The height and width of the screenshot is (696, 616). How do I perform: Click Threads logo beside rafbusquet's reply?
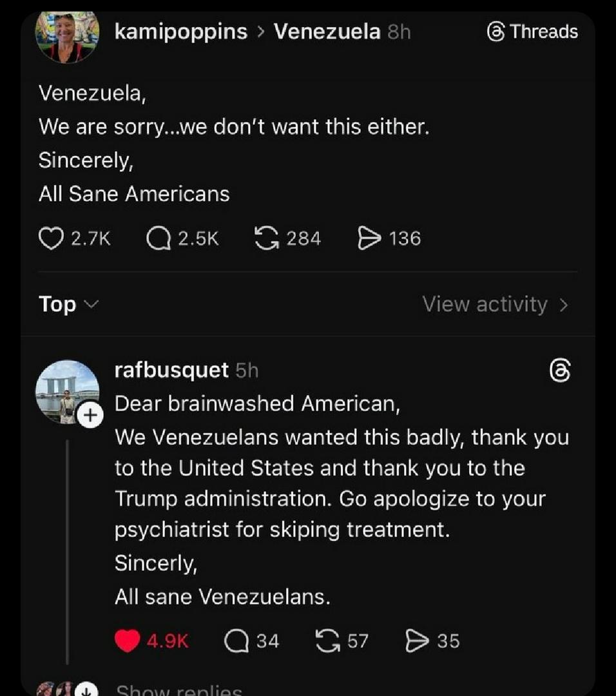click(559, 372)
